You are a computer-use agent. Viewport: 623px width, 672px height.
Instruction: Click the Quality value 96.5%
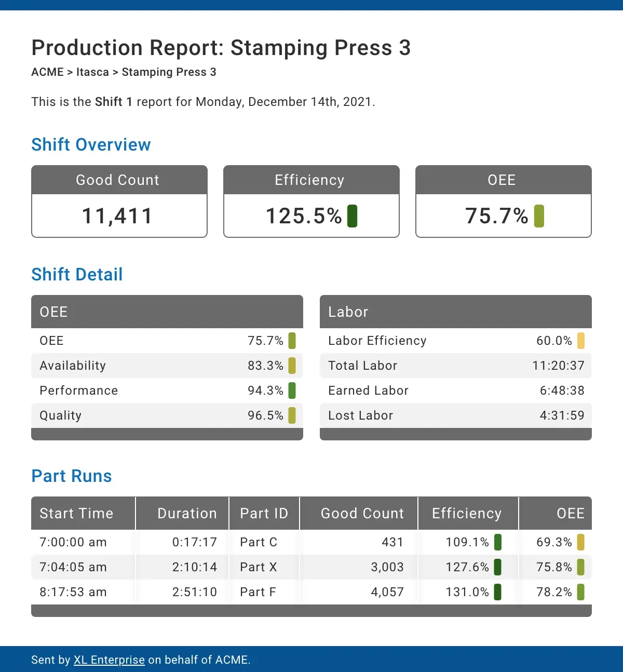click(x=265, y=415)
